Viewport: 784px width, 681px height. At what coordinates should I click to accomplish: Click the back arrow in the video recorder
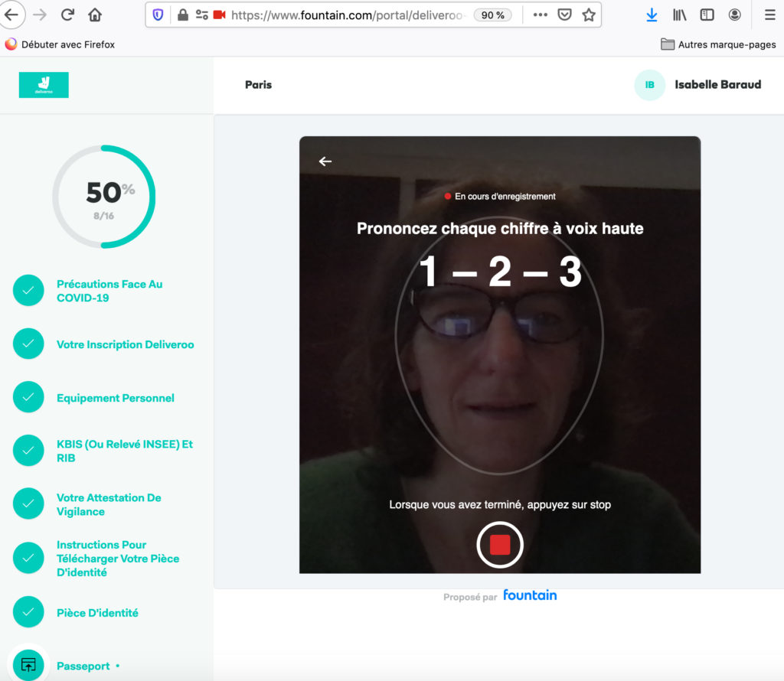pyautogui.click(x=325, y=161)
